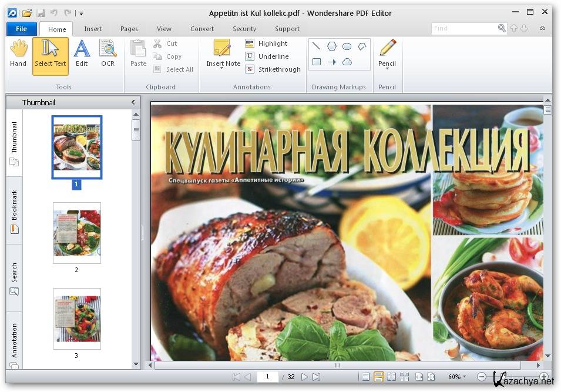
Task: Click the Edit text tool
Action: pos(82,53)
